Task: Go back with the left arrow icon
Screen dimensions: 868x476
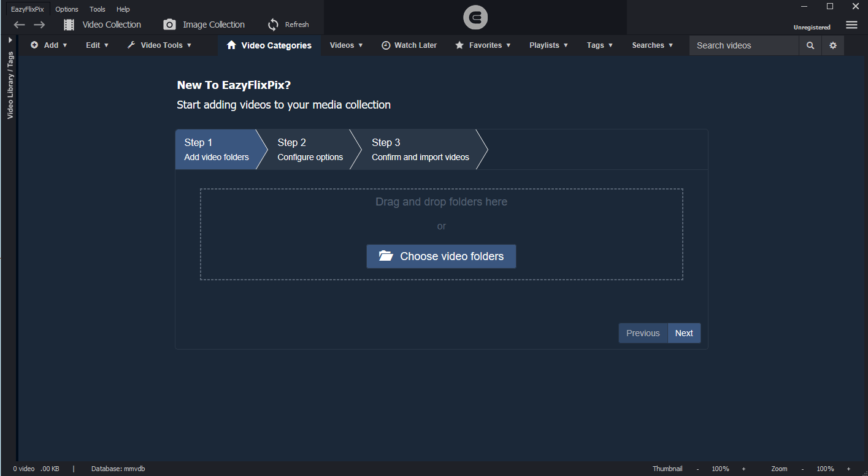Action: tap(19, 25)
